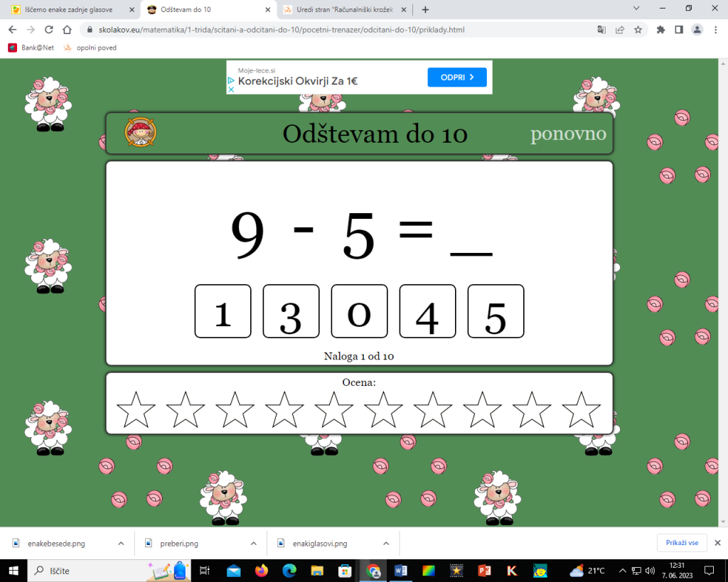Image resolution: width=728 pixels, height=582 pixels.
Task: Select the answer tile with number 0
Action: click(x=359, y=311)
